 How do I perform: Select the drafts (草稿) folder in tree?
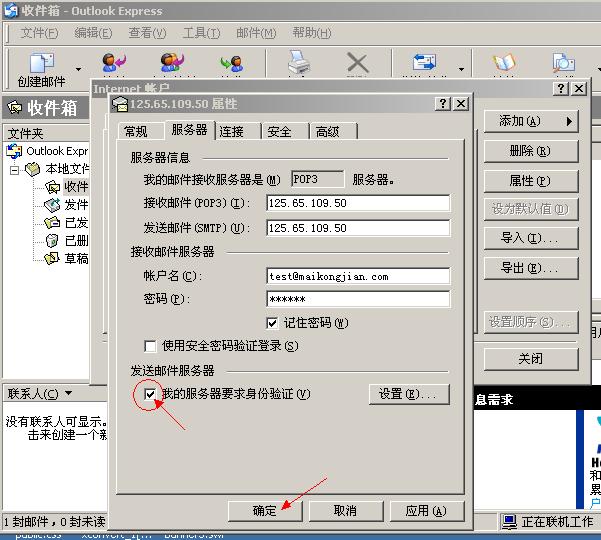point(67,259)
